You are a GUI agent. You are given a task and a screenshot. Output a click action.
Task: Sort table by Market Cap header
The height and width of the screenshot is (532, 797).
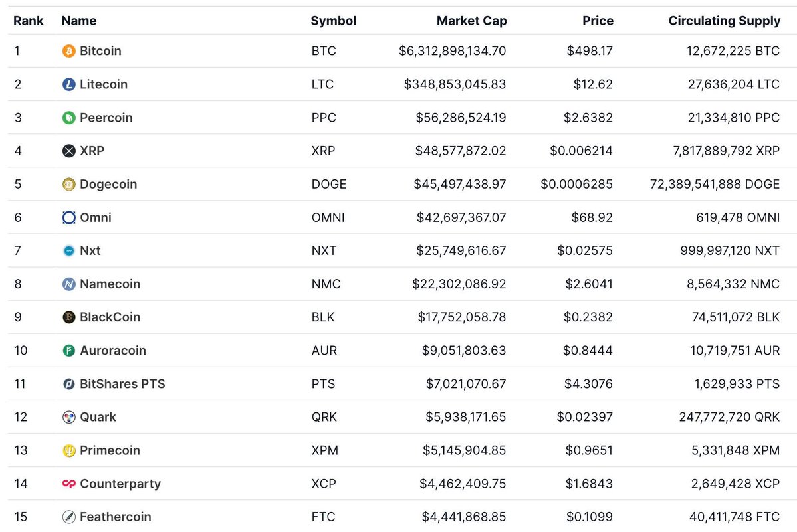(471, 21)
